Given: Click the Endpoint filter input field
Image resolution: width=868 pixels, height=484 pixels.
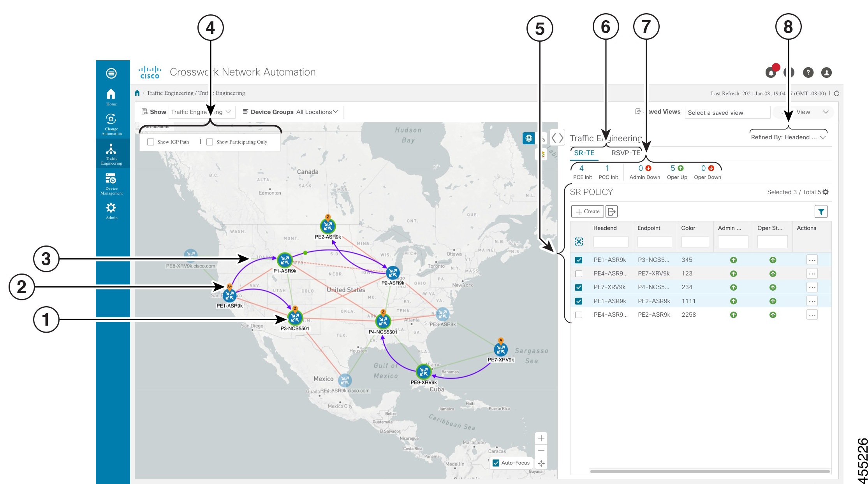Looking at the screenshot, I should tap(655, 242).
